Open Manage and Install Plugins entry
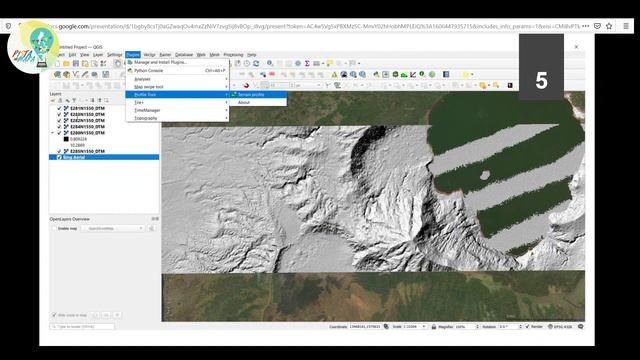Image resolution: width=640 pixels, height=360 pixels. [x=177, y=62]
